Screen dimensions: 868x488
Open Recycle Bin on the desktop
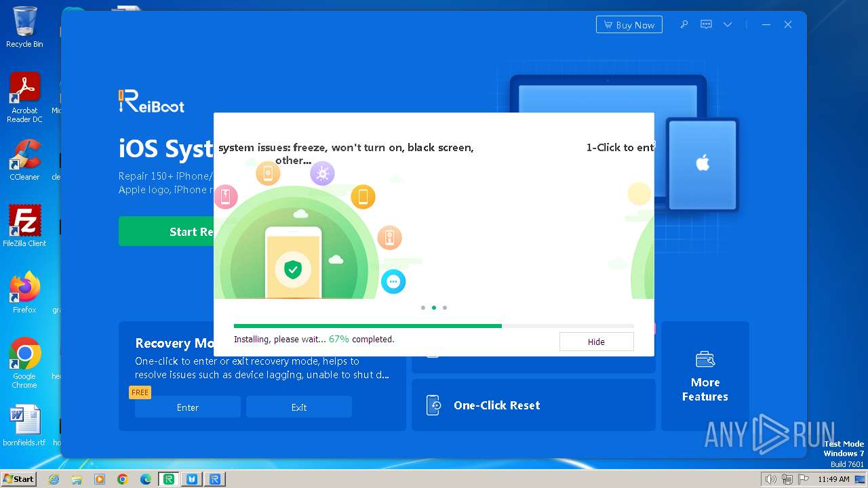24,27
